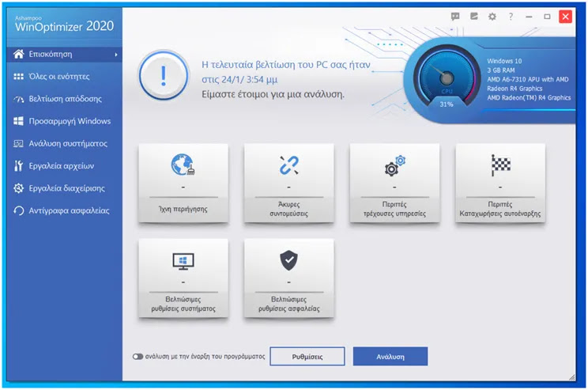Click the Windows 10 system info text
The image size is (588, 390).
coord(504,61)
